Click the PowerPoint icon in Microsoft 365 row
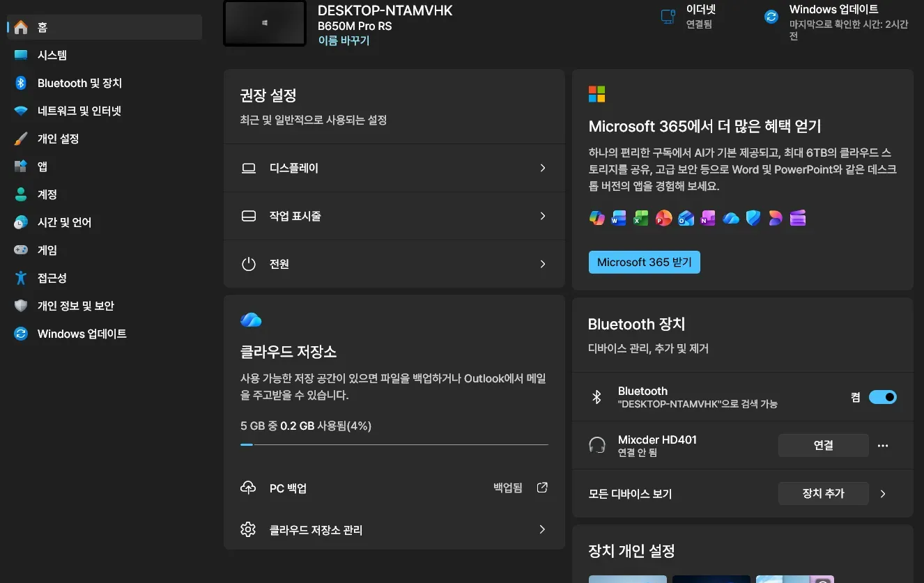The image size is (924, 583). 663,218
